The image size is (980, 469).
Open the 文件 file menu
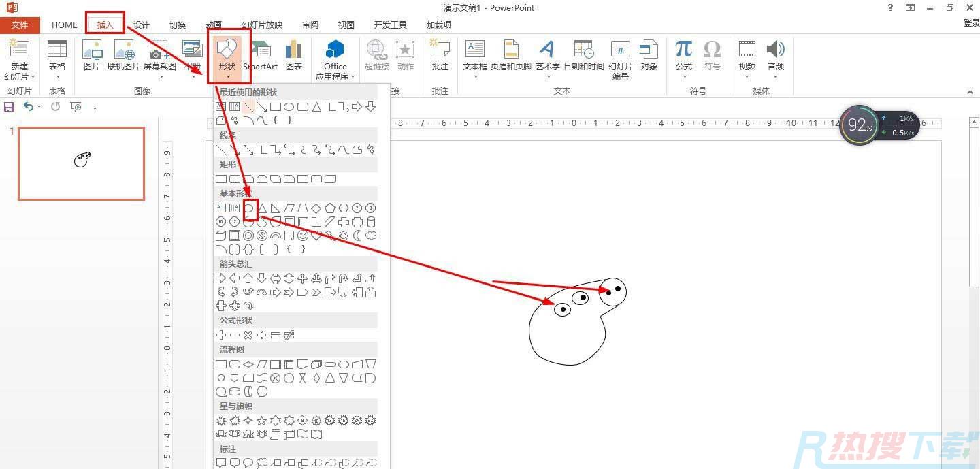coord(20,25)
